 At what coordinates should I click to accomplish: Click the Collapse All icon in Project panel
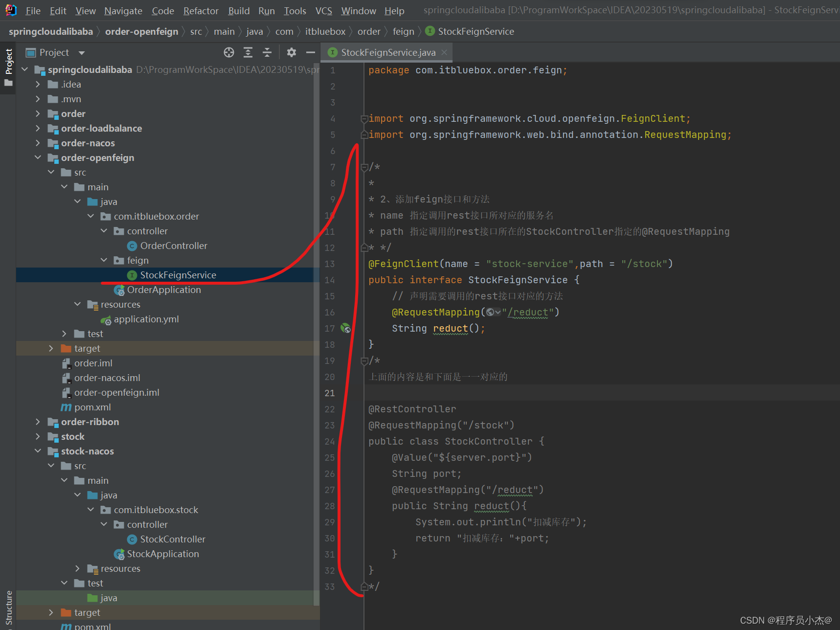coord(267,52)
